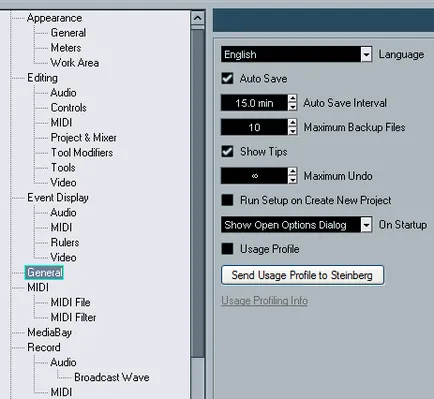Image resolution: width=434 pixels, height=399 pixels.
Task: Decrease the Auto Save Interval value
Action: click(292, 107)
